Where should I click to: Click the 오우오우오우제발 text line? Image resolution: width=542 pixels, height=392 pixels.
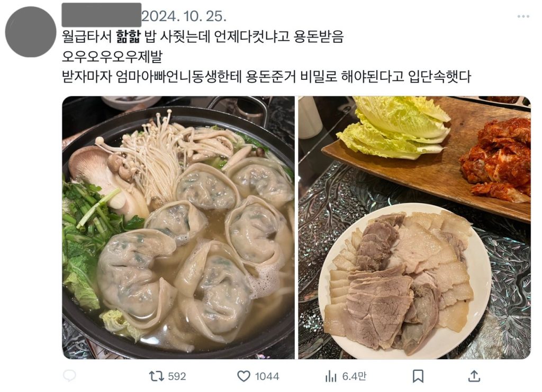(x=112, y=56)
